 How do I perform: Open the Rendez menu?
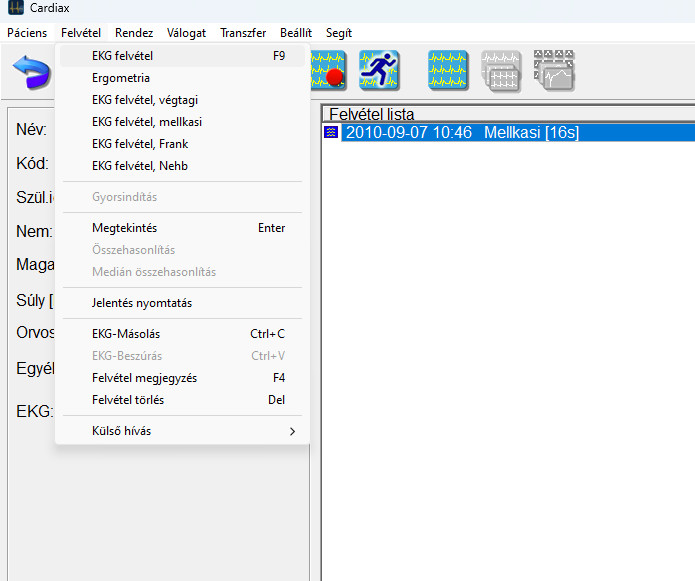coord(134,33)
